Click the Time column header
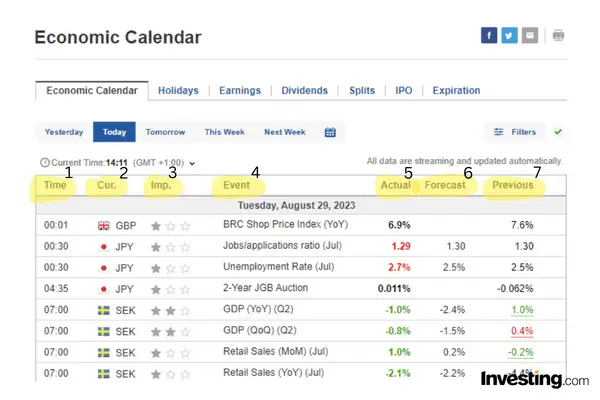The image size is (600, 400). (55, 185)
